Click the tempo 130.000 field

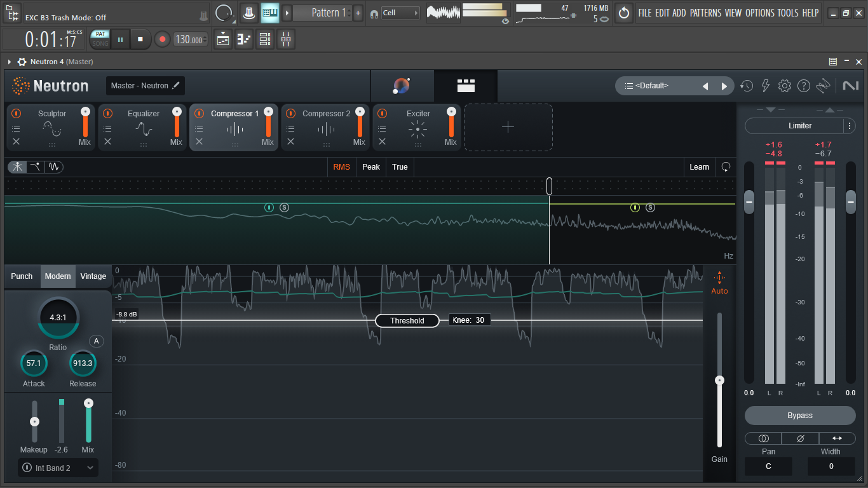coord(191,39)
